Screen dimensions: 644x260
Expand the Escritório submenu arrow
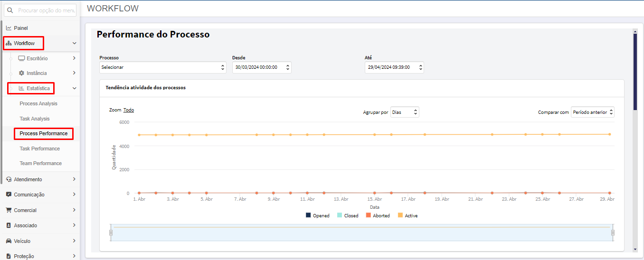coord(74,58)
